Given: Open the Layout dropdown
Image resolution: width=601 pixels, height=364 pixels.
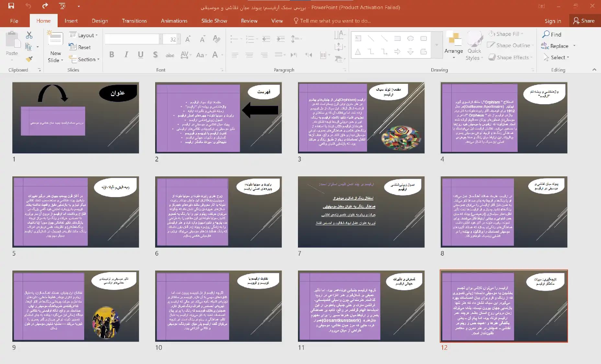Looking at the screenshot, I should (x=84, y=35).
